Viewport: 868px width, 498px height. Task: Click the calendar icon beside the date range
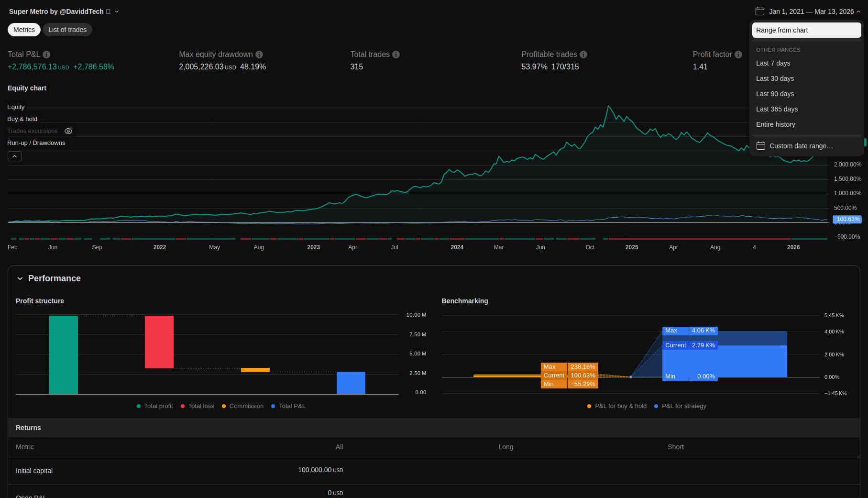[760, 11]
